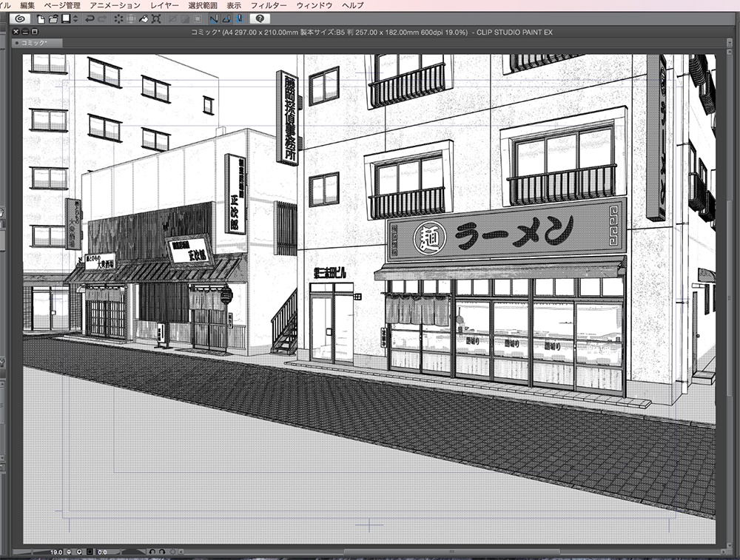The image size is (740, 560).
Task: Open the ヘルプ menu
Action: [352, 5]
